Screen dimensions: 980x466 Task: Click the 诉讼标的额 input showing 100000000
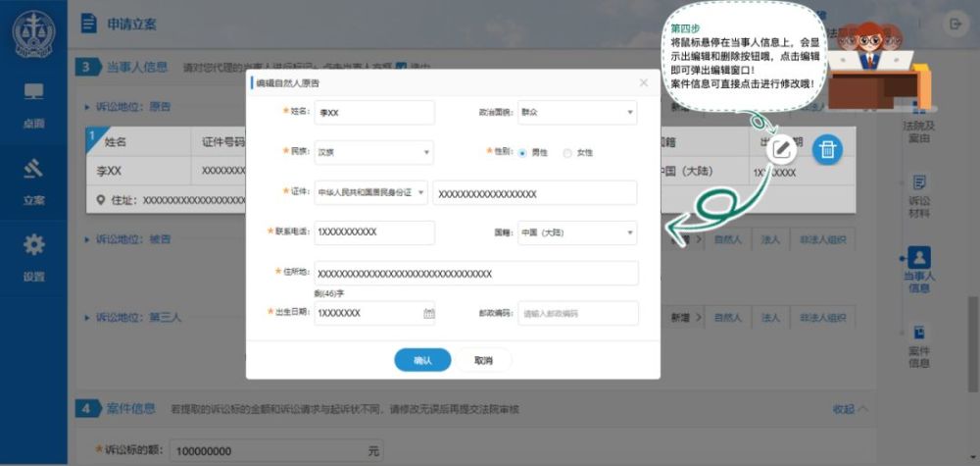(275, 450)
